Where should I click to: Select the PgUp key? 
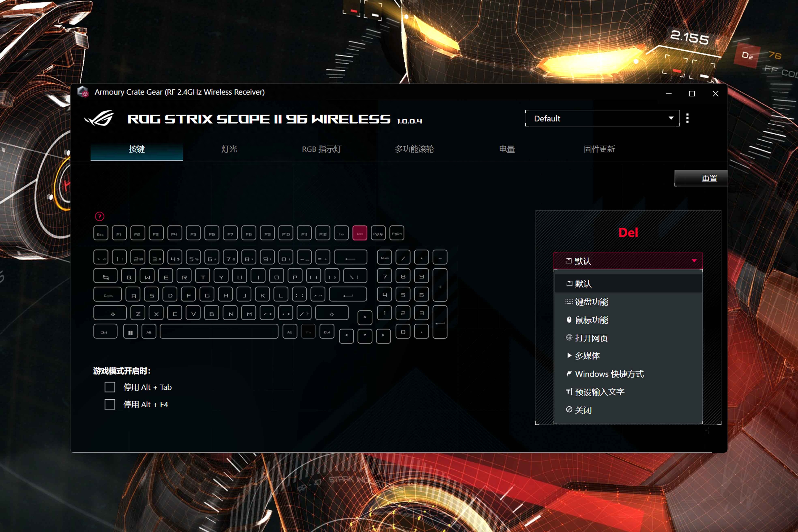point(378,233)
